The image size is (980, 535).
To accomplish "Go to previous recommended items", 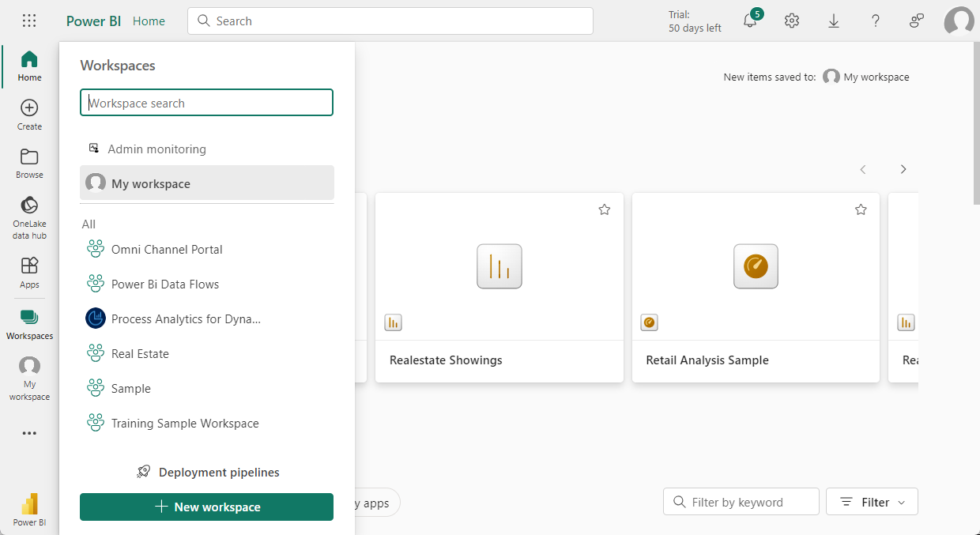I will click(863, 169).
